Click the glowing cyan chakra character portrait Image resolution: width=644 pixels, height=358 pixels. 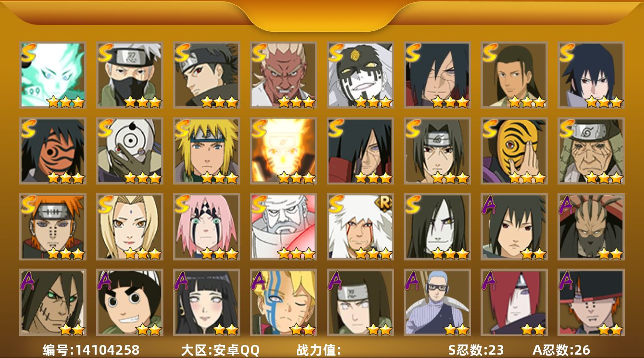tap(53, 75)
